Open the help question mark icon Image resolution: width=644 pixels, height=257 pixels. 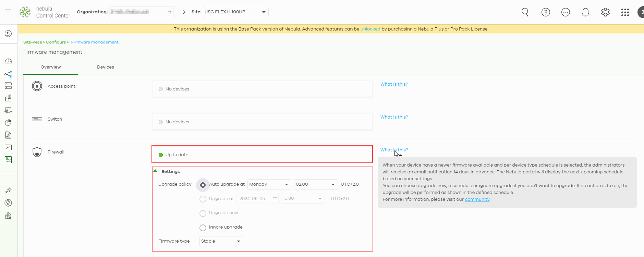click(546, 12)
